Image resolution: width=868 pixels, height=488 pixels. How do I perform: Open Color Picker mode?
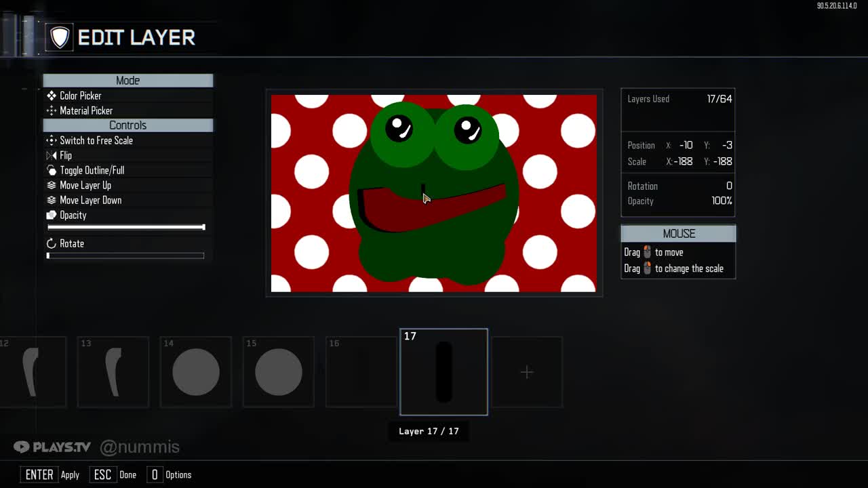[128, 96]
